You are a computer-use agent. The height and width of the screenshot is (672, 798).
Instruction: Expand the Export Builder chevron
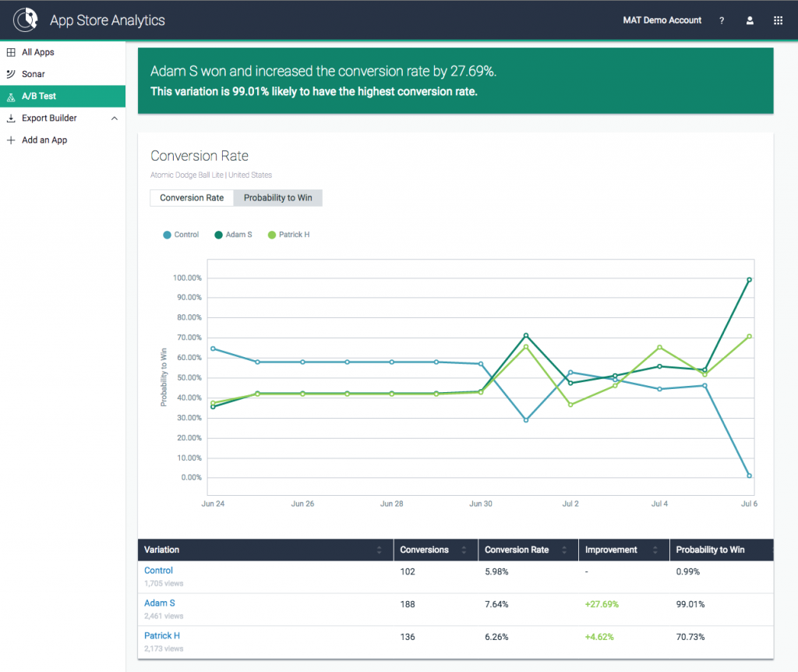(x=115, y=118)
